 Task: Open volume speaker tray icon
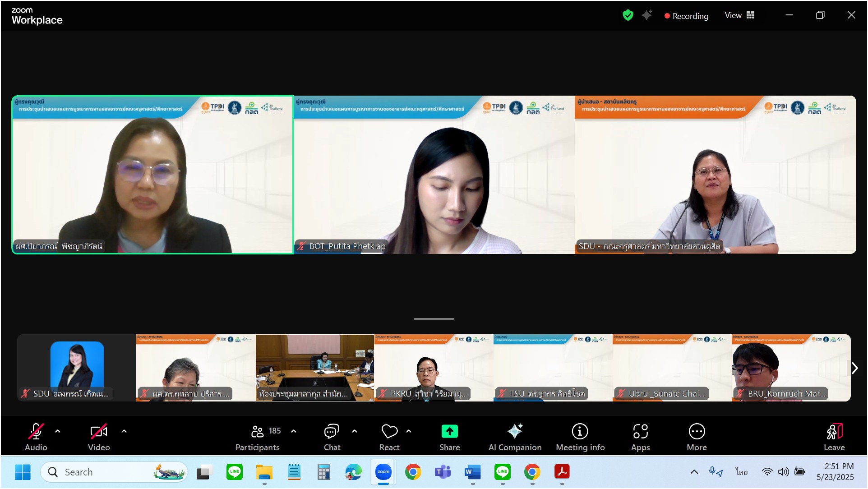[x=783, y=472]
